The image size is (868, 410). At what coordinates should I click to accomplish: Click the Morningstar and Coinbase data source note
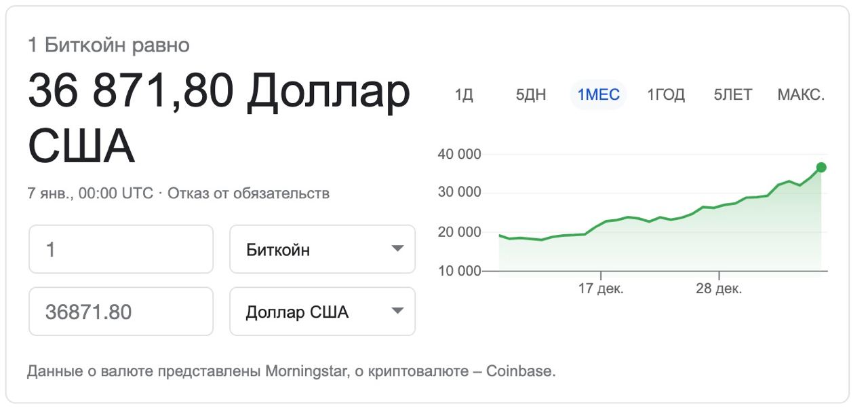[x=291, y=371]
